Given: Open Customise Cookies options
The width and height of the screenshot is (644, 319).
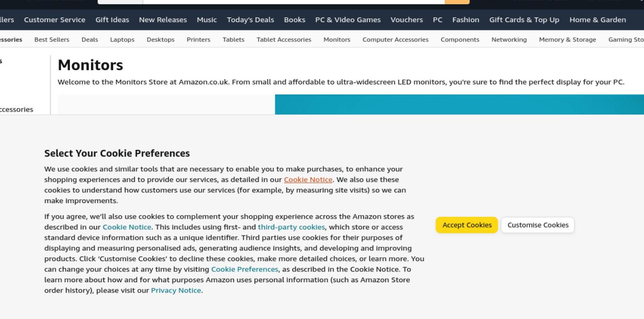Looking at the screenshot, I should 538,225.
